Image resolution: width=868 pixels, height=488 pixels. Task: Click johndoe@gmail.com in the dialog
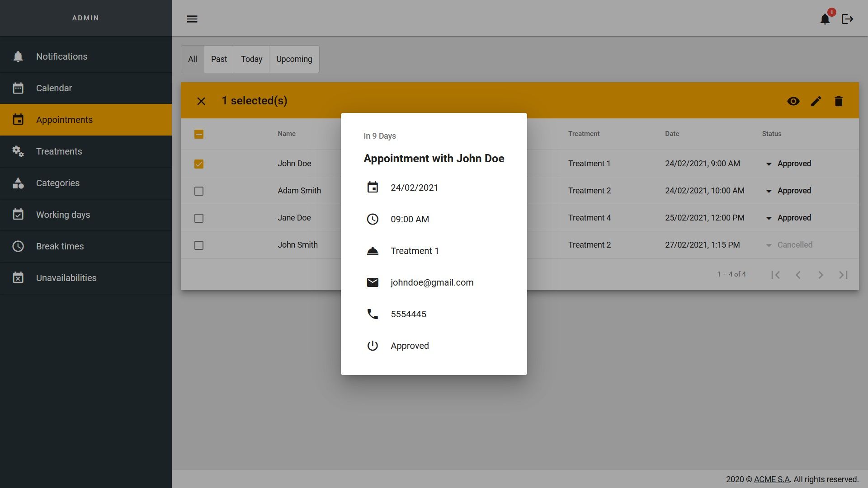tap(432, 282)
